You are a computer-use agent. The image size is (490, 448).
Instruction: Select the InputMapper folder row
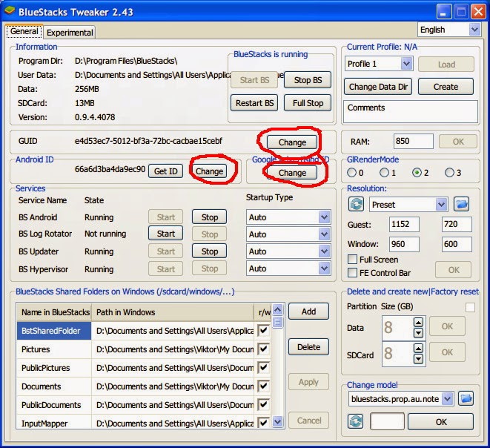pos(144,423)
